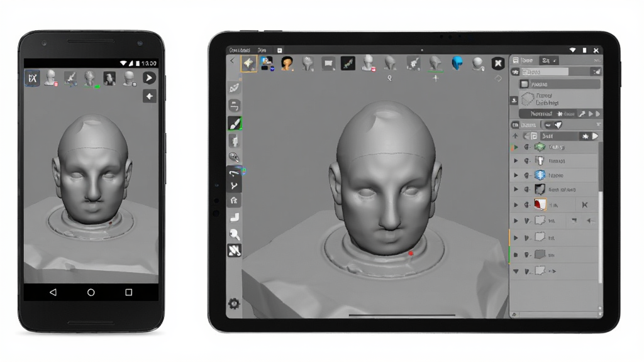Tap Android home button on phone
Viewport: 644px width, 362px height.
coord(91,292)
